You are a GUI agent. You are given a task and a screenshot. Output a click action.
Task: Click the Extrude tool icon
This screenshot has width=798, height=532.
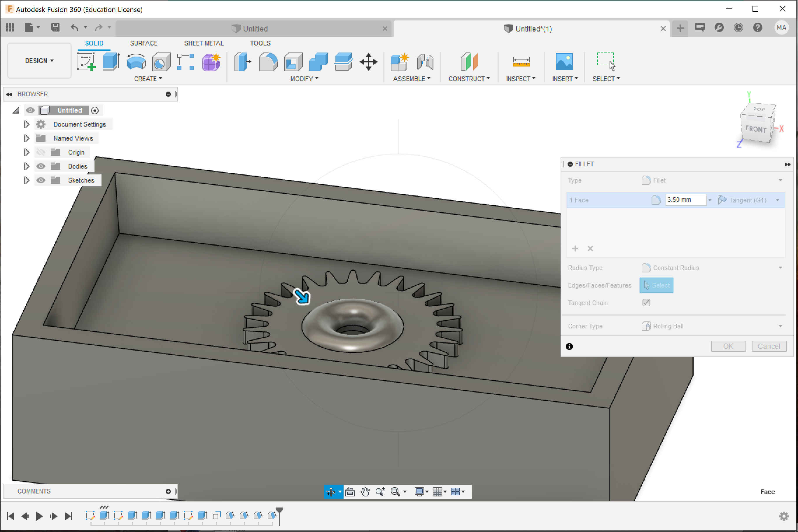click(111, 62)
